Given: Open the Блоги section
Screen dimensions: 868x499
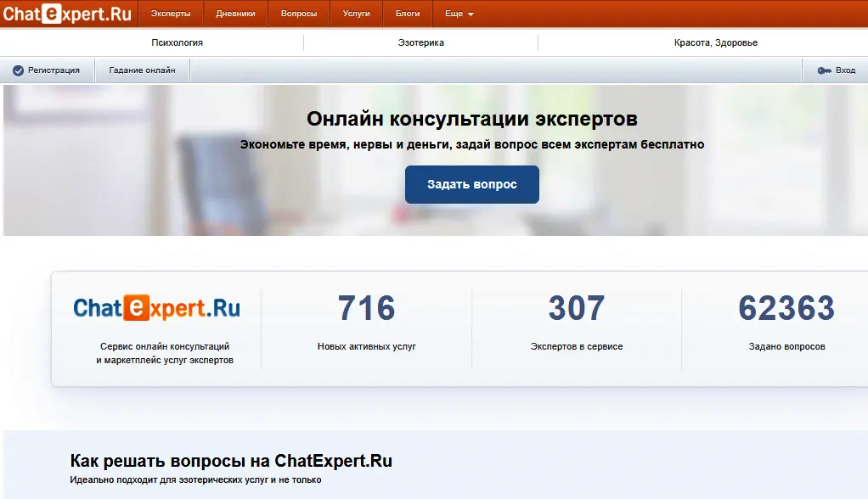Looking at the screenshot, I should pyautogui.click(x=408, y=14).
